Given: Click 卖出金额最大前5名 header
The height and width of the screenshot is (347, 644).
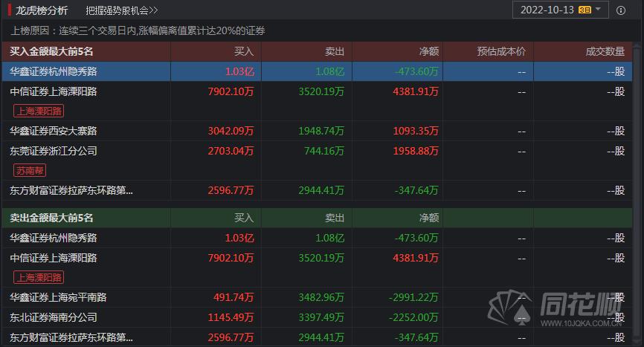Looking at the screenshot, I should (51, 218).
